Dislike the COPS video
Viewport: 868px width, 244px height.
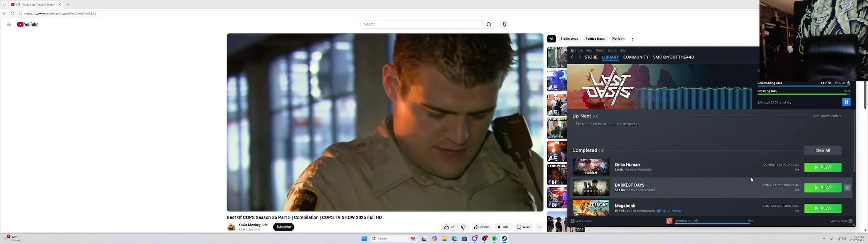(x=463, y=227)
